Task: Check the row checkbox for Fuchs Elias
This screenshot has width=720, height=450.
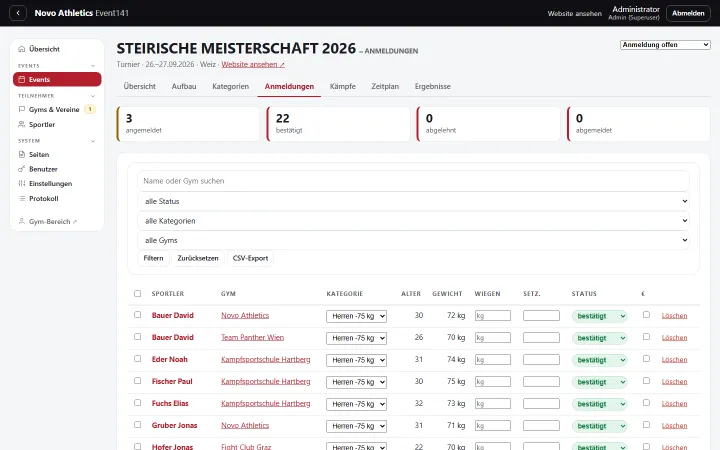Action: 137,403
